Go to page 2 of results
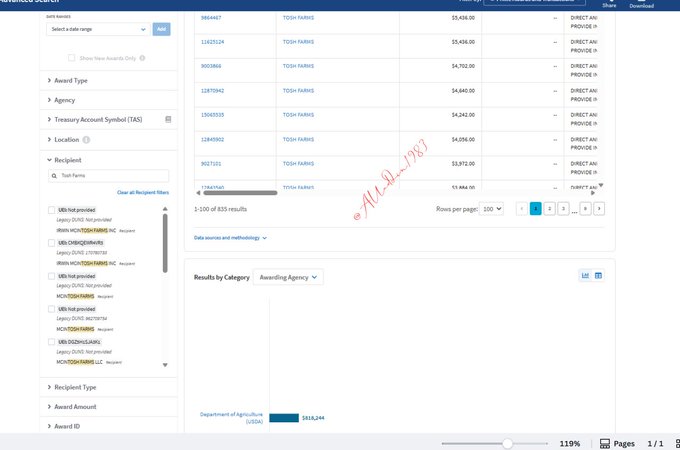Screen dimensions: 680x450 pyautogui.click(x=549, y=209)
